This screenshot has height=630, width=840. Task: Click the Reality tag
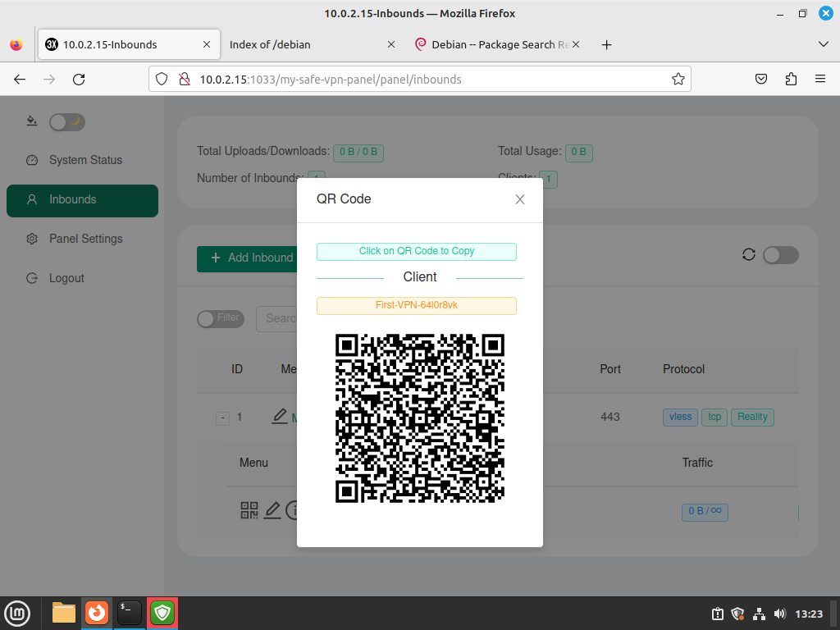point(752,418)
